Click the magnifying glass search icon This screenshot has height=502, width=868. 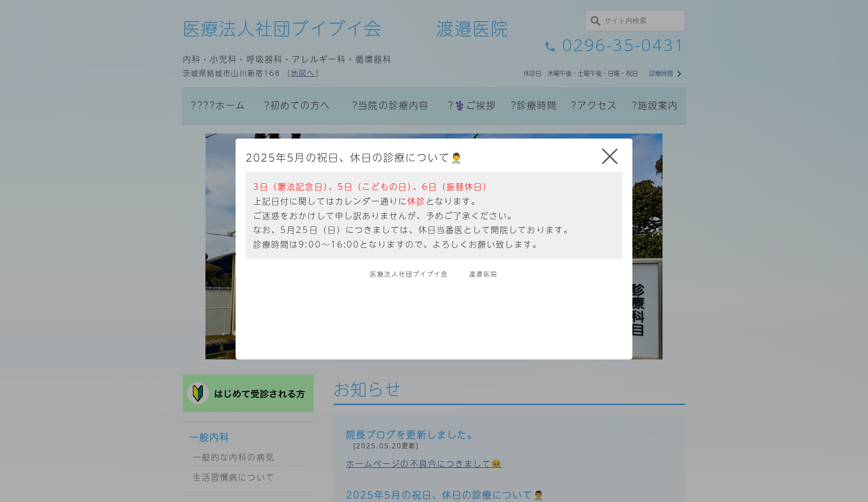pyautogui.click(x=595, y=21)
